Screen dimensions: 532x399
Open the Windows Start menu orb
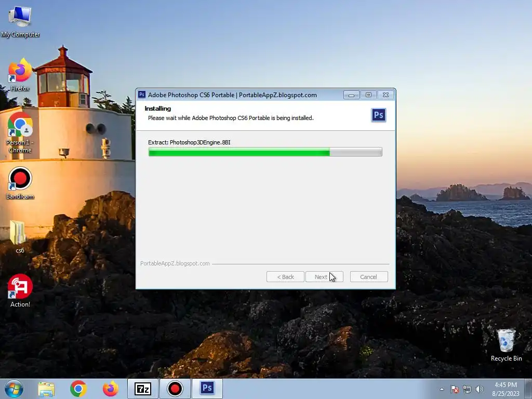(14, 389)
